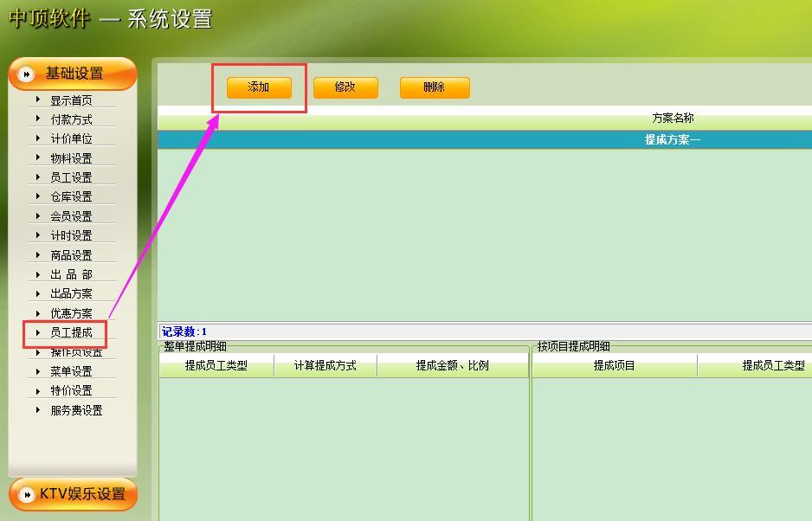Click the 添加 button
Screen dimensions: 812x521
259,87
